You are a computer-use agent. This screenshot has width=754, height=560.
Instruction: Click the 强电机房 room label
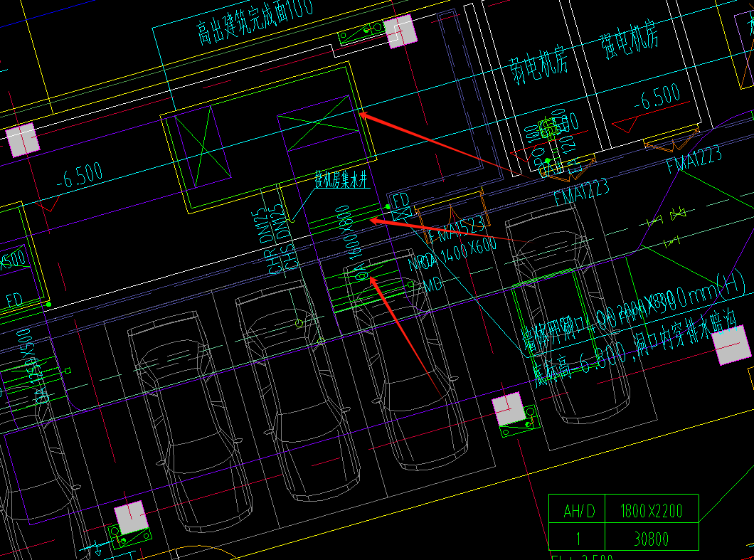[x=630, y=39]
